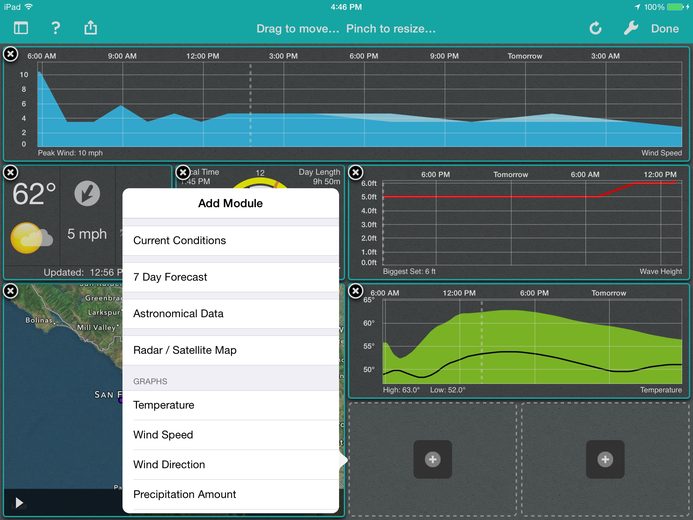The image size is (693, 520).
Task: Remove the Wave Height graph module
Action: (355, 172)
